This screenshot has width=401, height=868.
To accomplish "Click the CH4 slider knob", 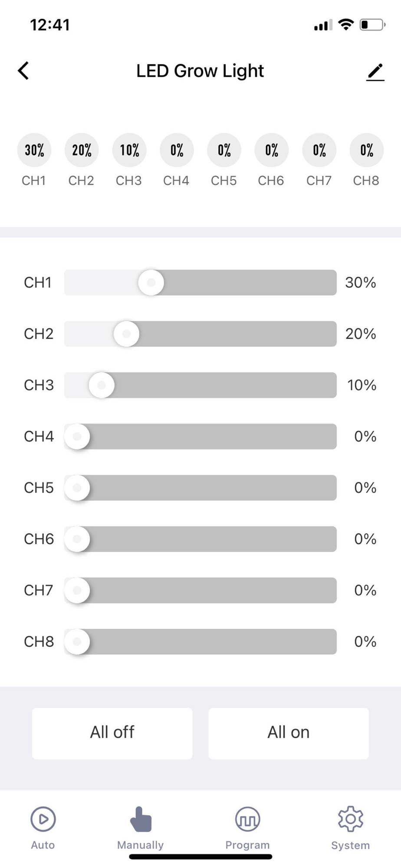I will [x=77, y=436].
